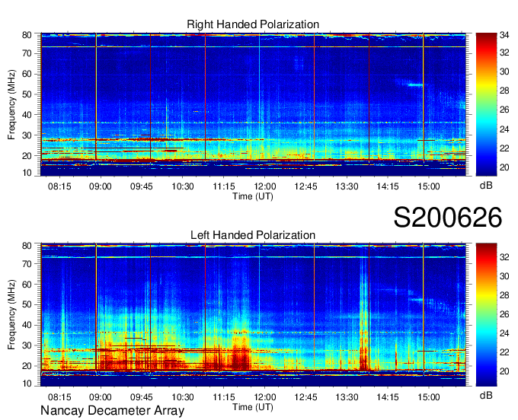The width and height of the screenshot is (518, 420).
Task: Click the Left Handed Polarization spectrogram image
Action: click(x=253, y=315)
